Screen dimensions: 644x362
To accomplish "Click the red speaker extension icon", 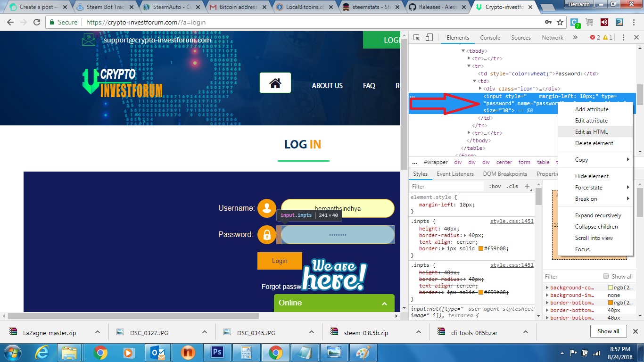I will tap(604, 22).
